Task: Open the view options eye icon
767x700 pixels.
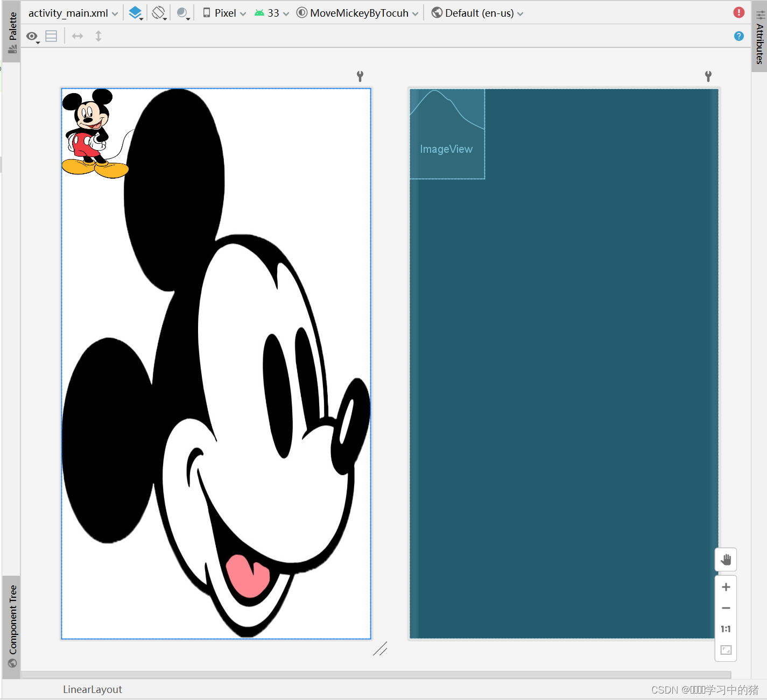Action: pos(33,37)
